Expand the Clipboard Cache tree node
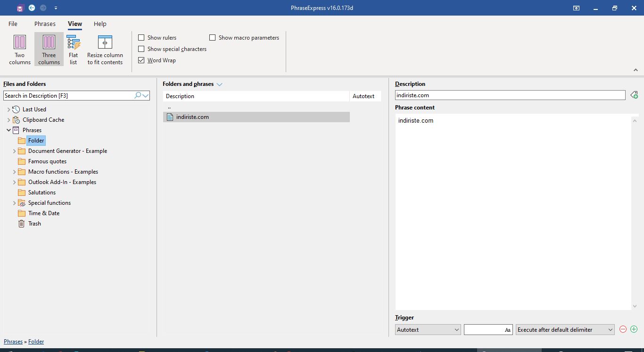Screen dimensions: 644x352 coord(8,120)
